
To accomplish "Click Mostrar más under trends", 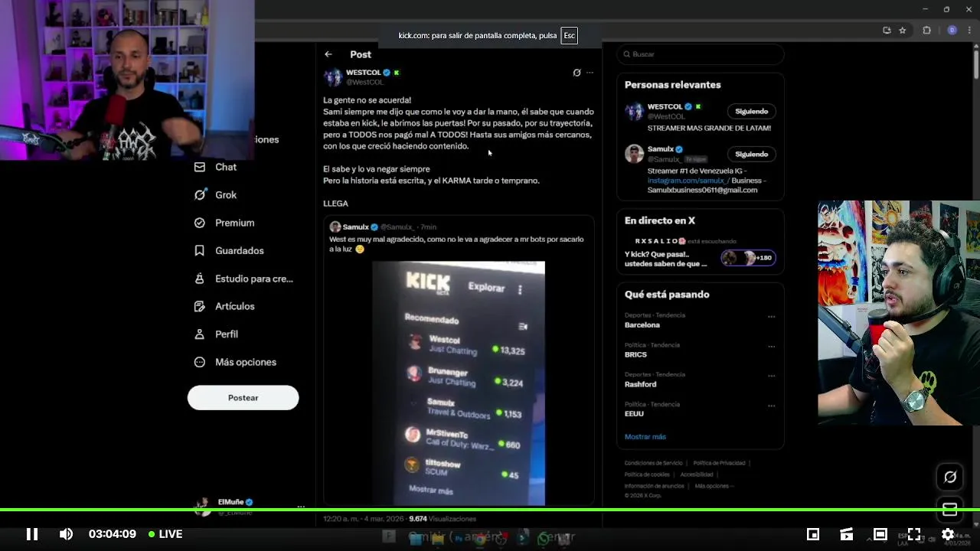I will coord(645,437).
